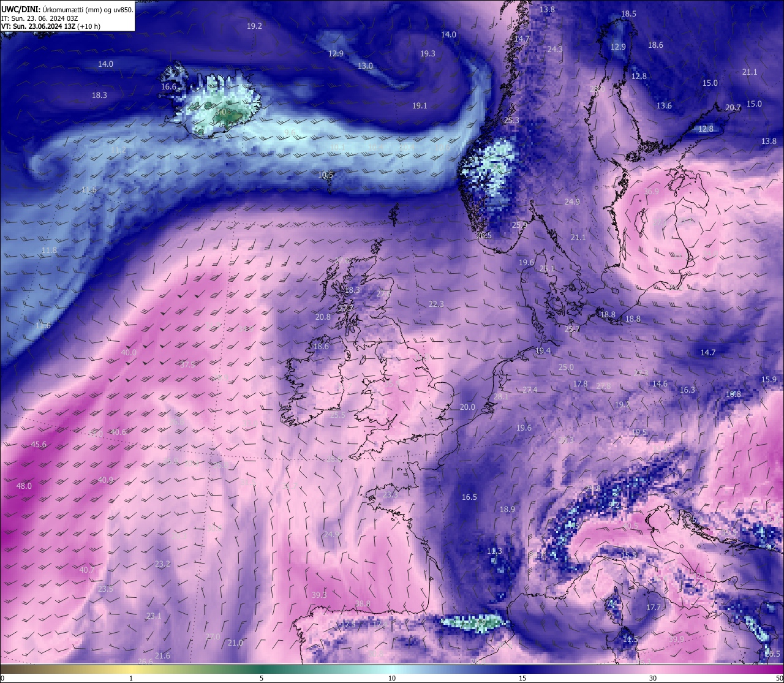
Task: Click the 25.0 map value
Action: 566,367
